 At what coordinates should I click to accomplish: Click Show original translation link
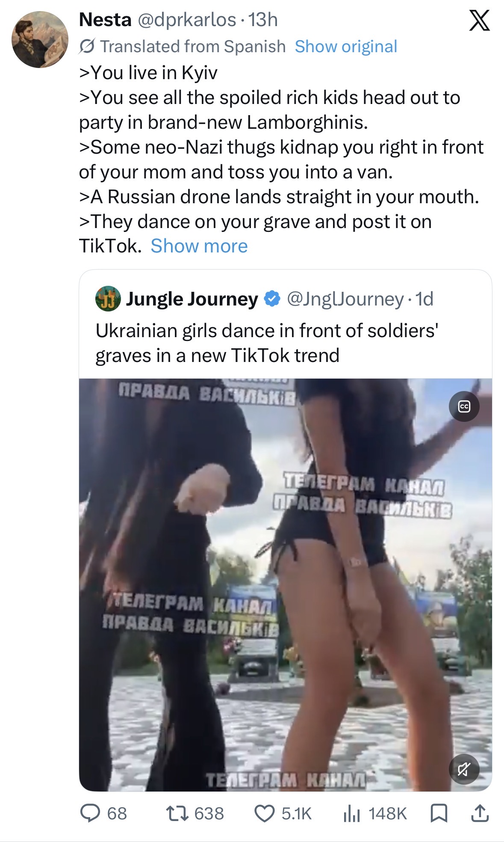[x=346, y=46]
